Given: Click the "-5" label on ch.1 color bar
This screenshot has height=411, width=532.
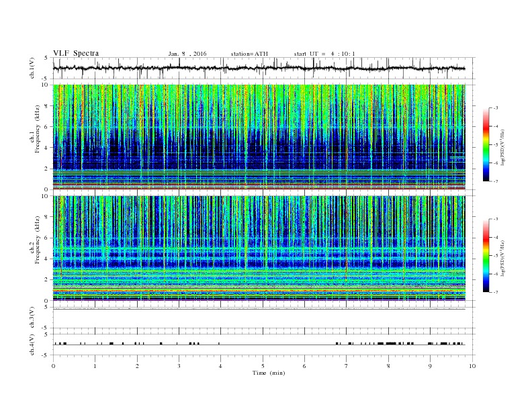Looking at the screenshot, I should coord(496,145).
